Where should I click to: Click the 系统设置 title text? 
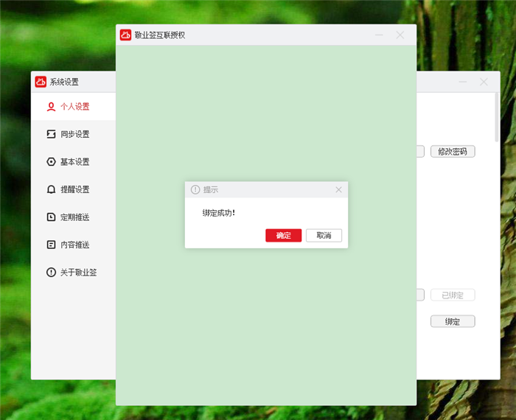point(64,82)
